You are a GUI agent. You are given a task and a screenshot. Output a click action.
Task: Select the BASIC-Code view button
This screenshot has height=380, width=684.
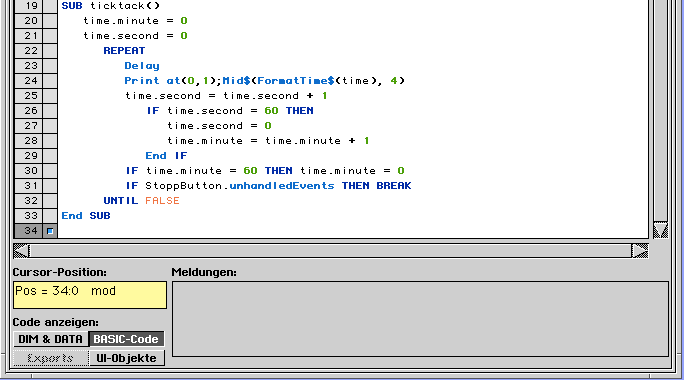coord(126,339)
